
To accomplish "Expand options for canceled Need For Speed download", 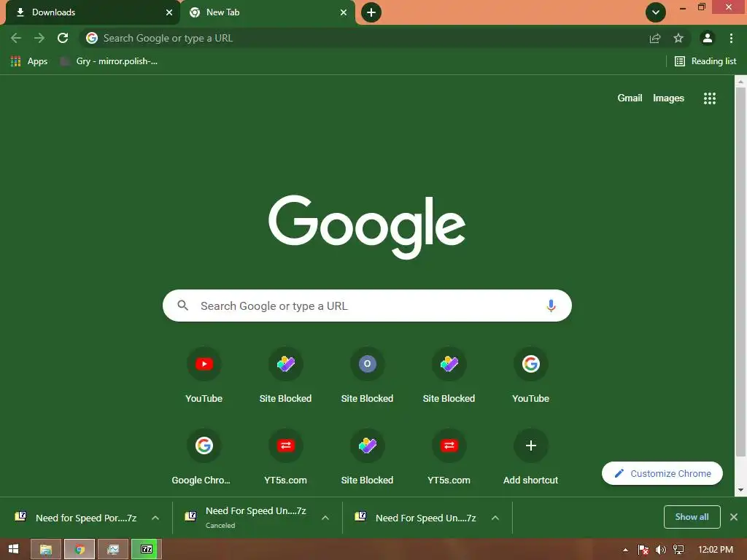I will 325,518.
